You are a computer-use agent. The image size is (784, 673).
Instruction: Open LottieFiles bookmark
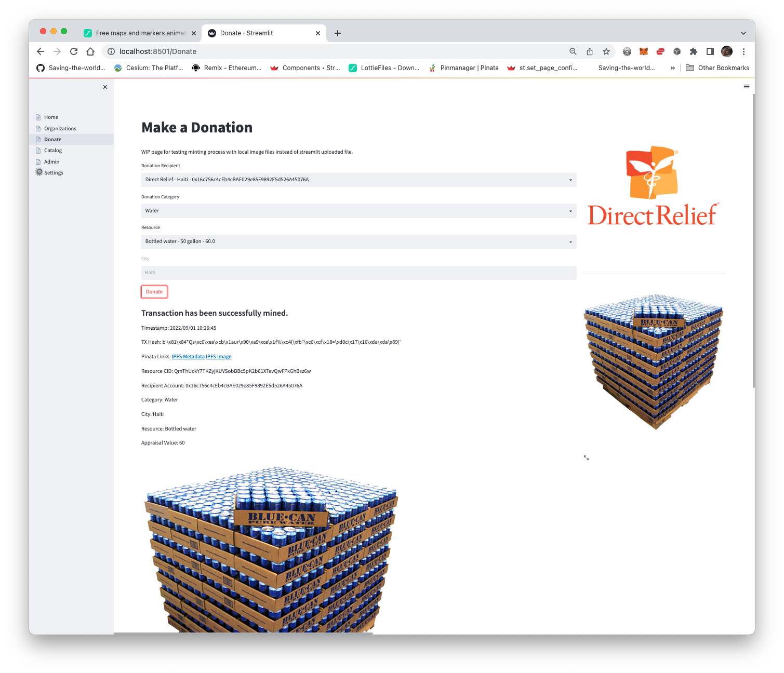click(384, 68)
